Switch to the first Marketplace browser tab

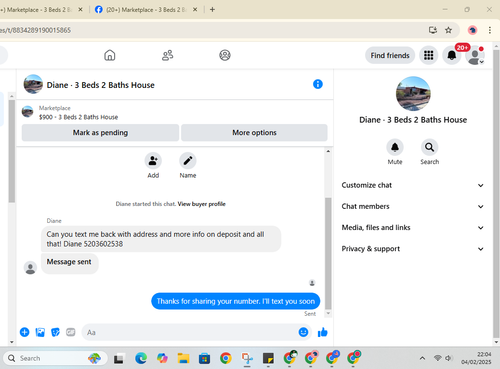click(37, 10)
